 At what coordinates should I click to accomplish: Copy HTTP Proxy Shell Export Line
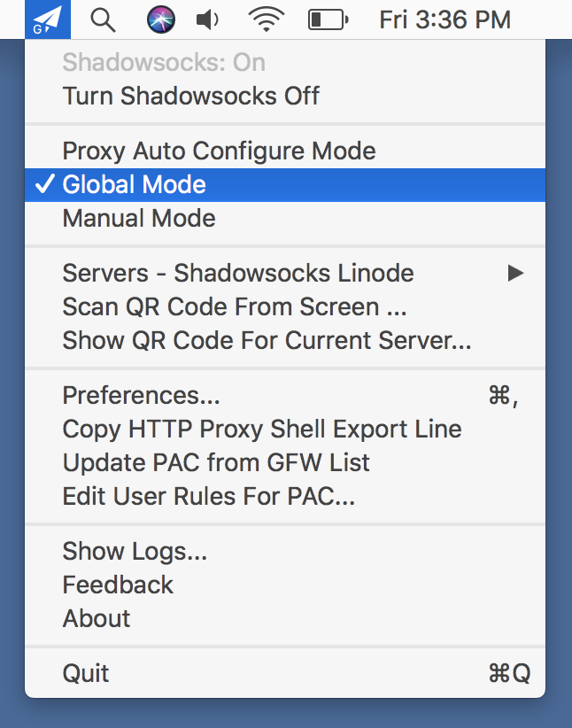pyautogui.click(x=261, y=429)
